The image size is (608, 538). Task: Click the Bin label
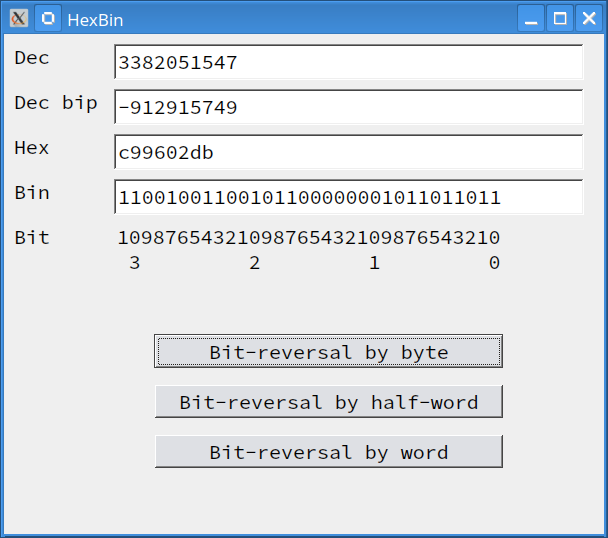coord(32,193)
